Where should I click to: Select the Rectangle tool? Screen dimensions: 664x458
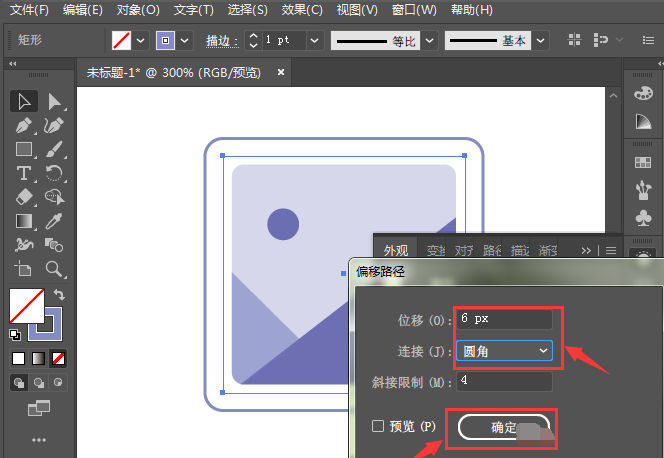(24, 149)
